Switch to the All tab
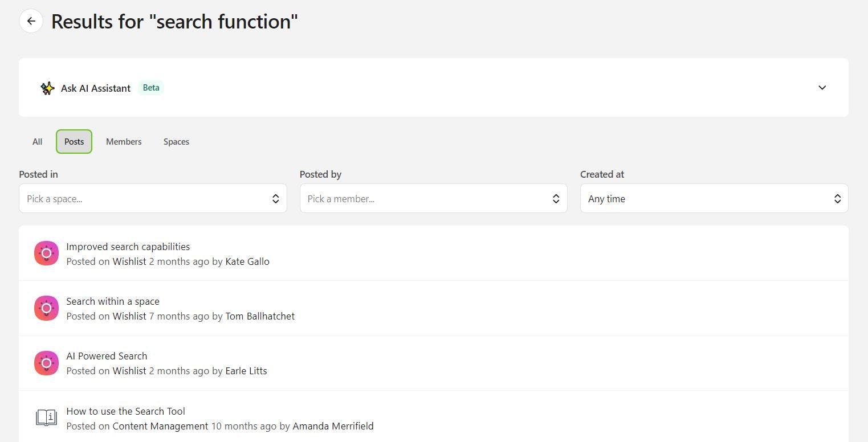The image size is (868, 442). point(37,142)
